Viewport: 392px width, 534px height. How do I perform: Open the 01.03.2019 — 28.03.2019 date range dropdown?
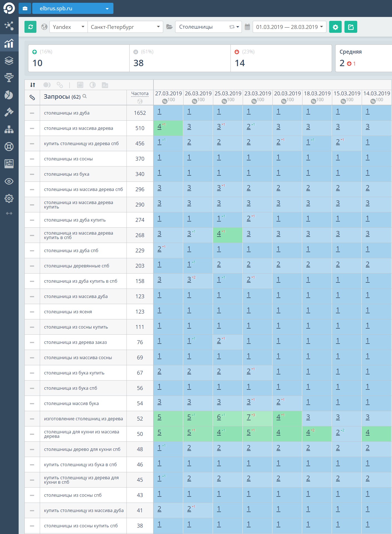(289, 27)
